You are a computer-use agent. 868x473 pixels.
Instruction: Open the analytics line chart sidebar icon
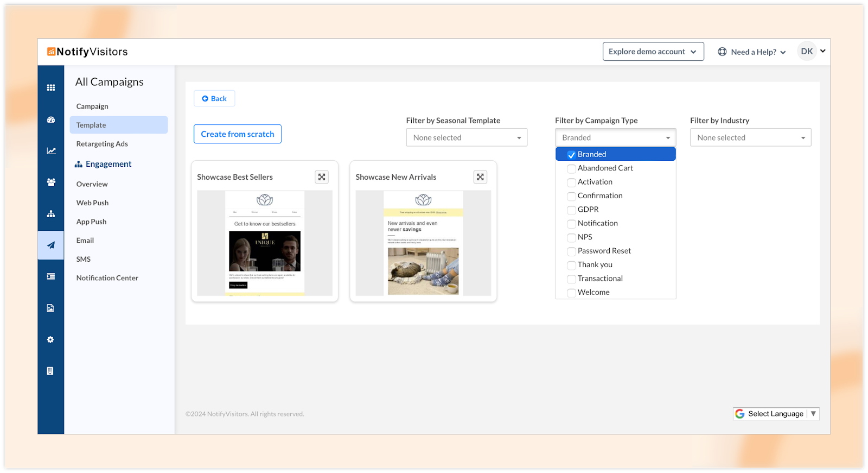point(51,151)
